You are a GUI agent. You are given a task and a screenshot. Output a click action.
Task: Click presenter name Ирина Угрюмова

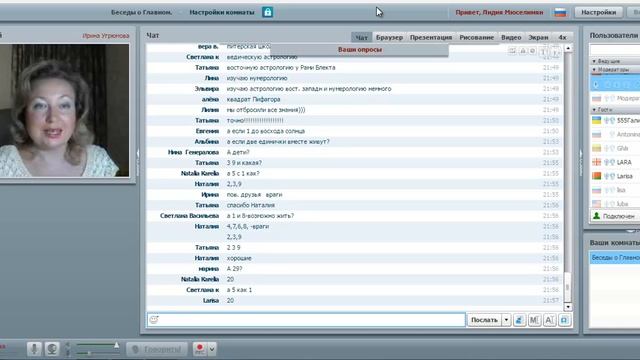(x=106, y=36)
